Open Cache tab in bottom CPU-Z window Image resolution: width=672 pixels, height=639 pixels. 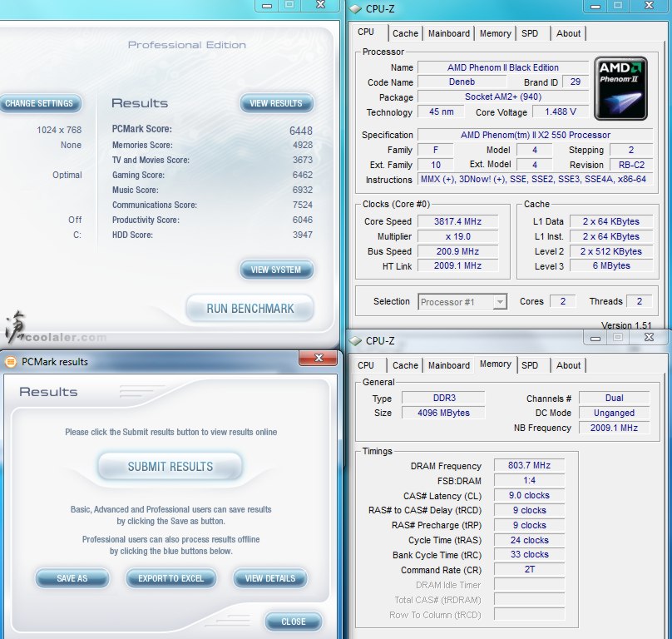[x=405, y=365]
